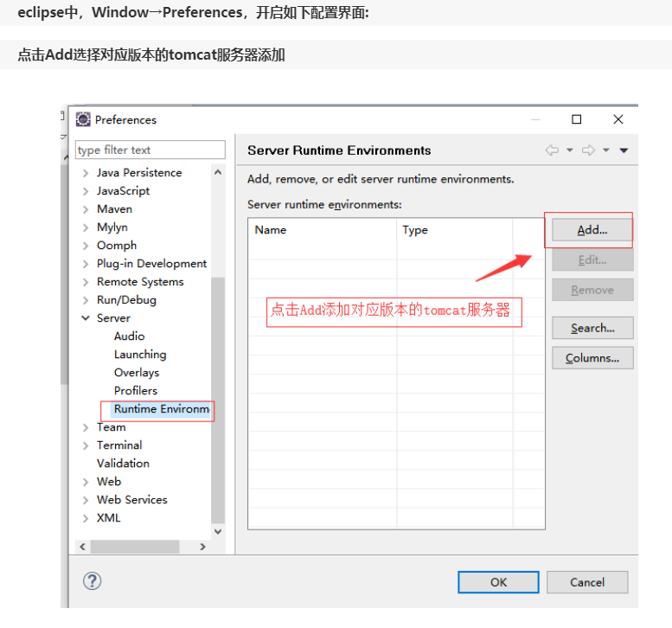Screen dimensions: 672x628
Task: Click the tree scrollbar up arrow
Action: 218,172
